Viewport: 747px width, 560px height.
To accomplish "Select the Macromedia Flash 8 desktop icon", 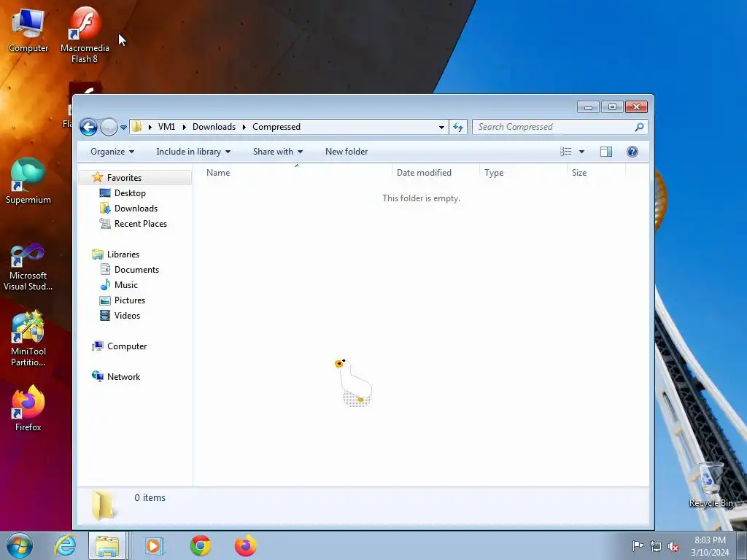I will pyautogui.click(x=85, y=35).
